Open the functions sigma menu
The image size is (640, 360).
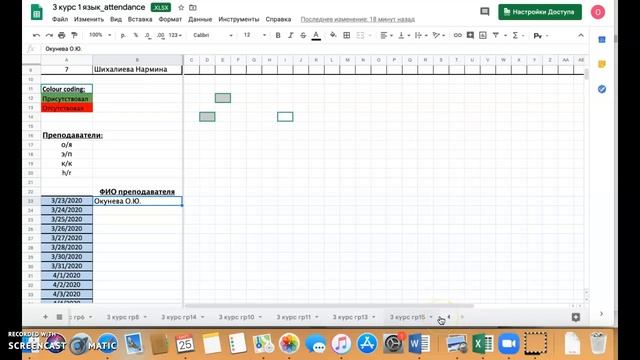pyautogui.click(x=516, y=36)
